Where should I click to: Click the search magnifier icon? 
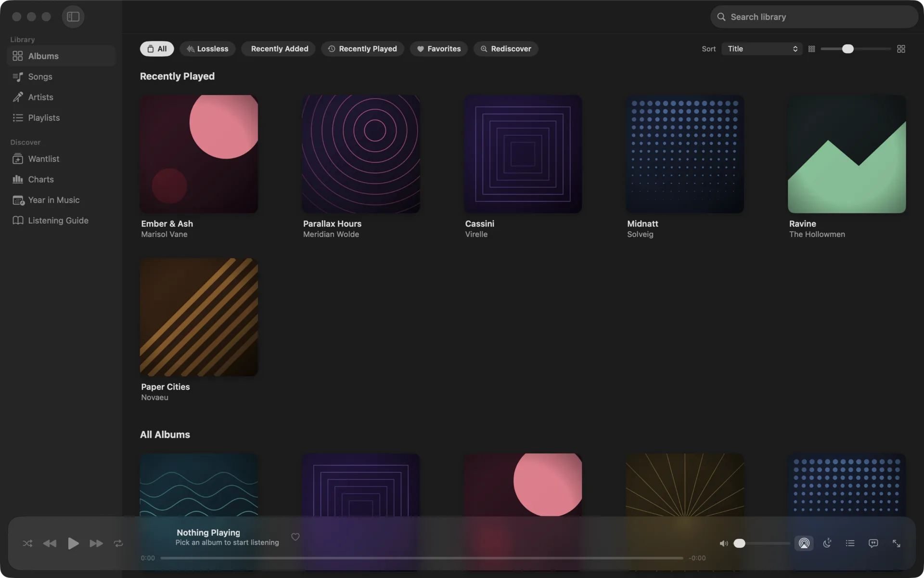click(x=721, y=17)
